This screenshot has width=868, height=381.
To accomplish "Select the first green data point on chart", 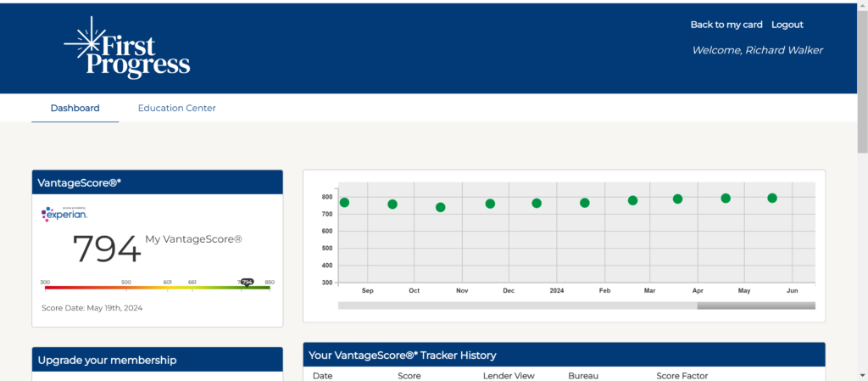I will click(344, 203).
